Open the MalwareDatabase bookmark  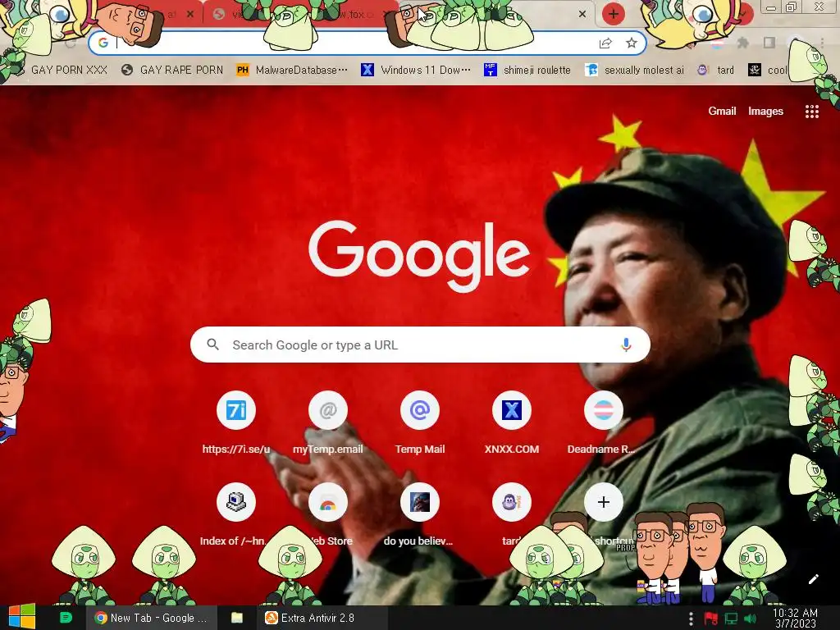[292, 70]
